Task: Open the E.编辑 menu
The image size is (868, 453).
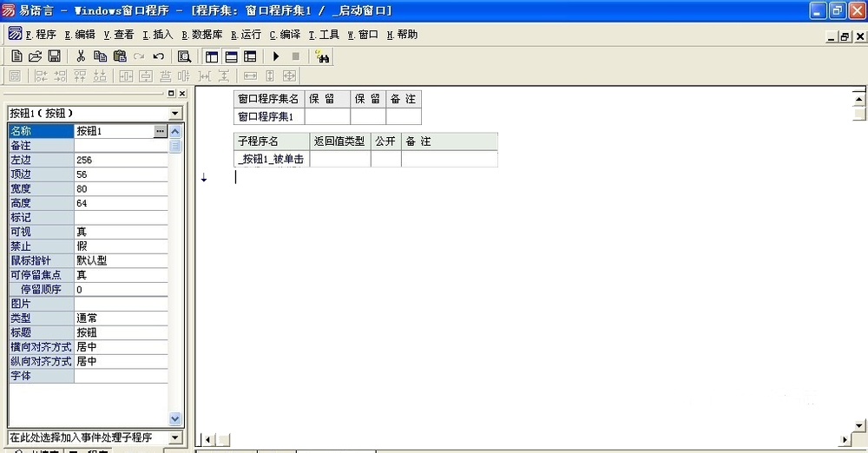Action: click(x=80, y=35)
